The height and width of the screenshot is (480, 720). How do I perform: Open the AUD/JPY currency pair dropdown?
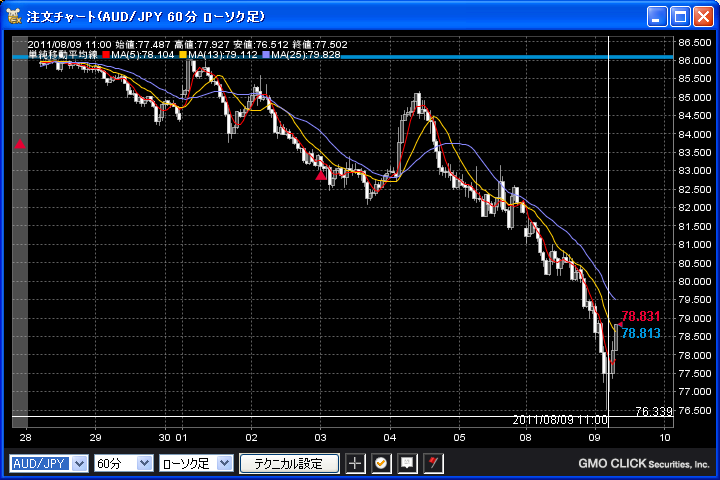point(48,463)
